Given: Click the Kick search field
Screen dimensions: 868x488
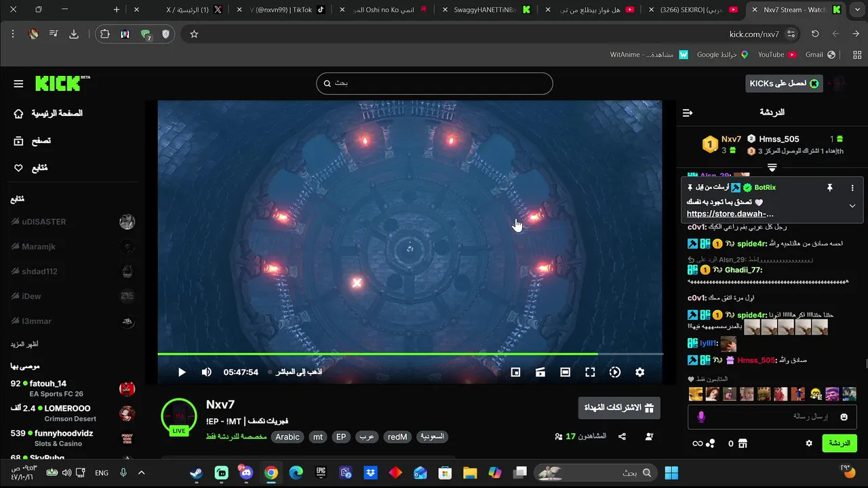Looking at the screenshot, I should [x=434, y=83].
